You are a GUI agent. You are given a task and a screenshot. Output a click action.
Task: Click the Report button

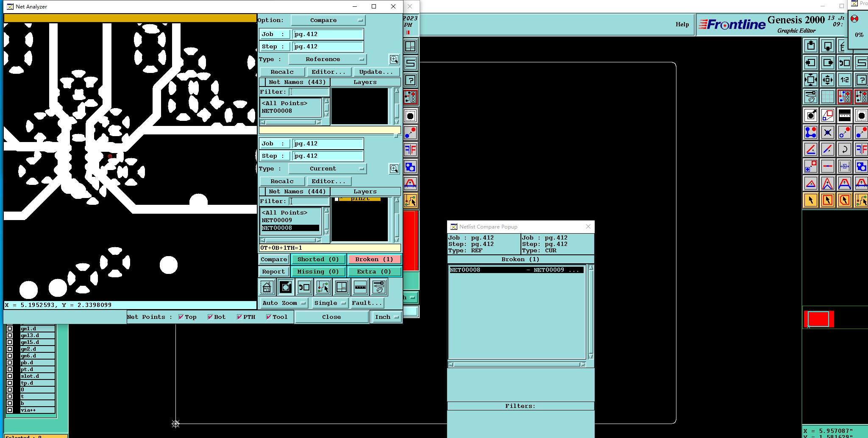[274, 272]
